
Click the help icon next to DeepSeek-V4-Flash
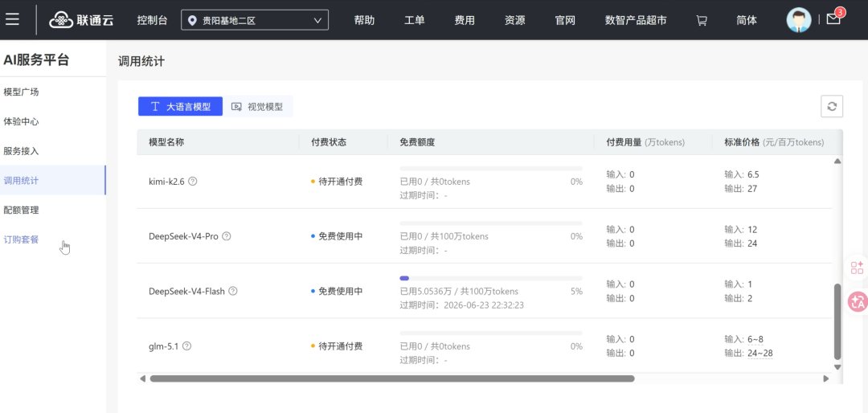tap(233, 291)
